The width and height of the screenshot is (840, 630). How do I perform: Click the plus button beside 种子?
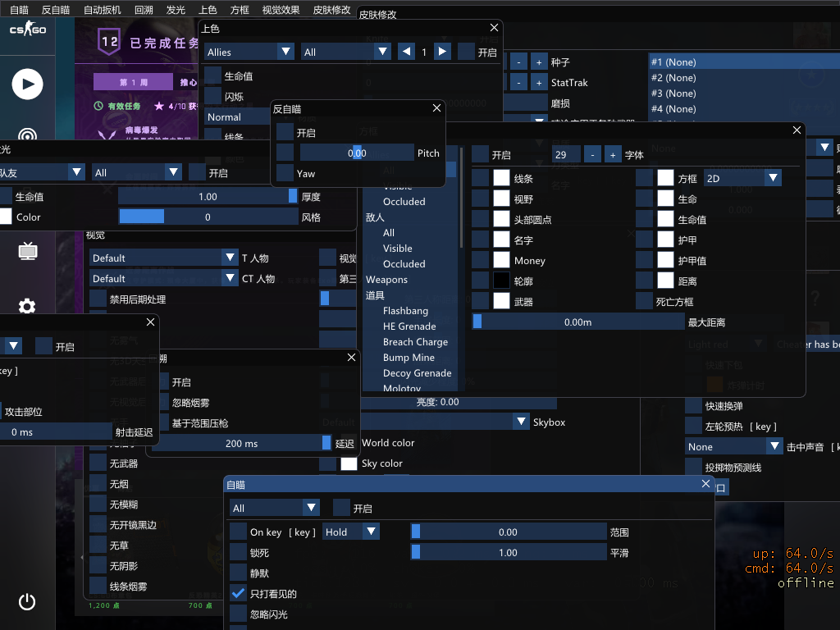point(538,62)
